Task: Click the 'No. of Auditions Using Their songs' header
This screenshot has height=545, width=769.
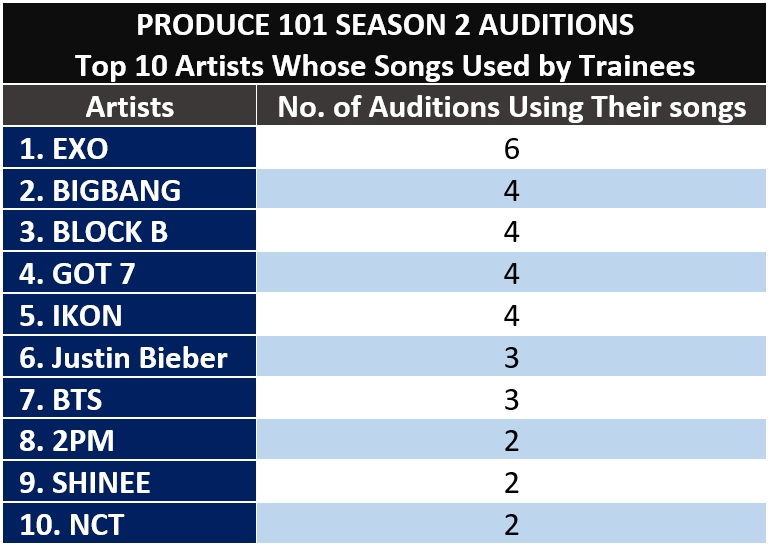Action: point(512,106)
